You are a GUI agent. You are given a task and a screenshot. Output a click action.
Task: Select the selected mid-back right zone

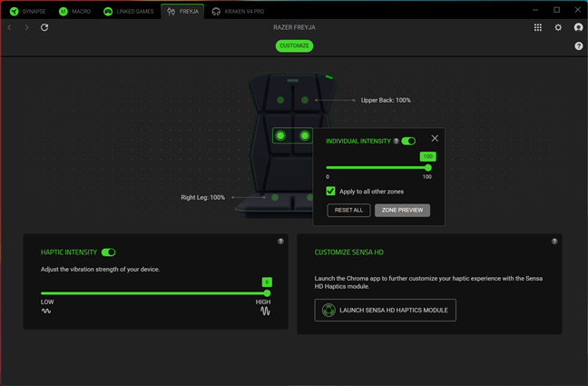pyautogui.click(x=305, y=135)
